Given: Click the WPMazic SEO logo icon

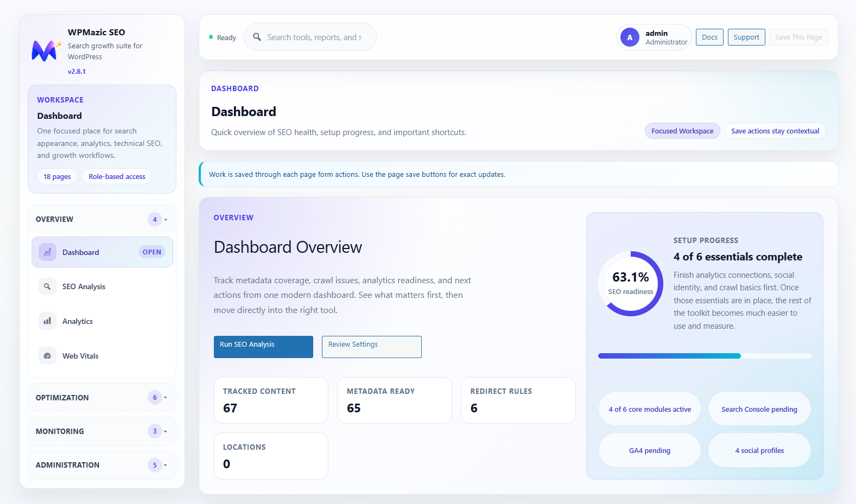Looking at the screenshot, I should pos(46,50).
